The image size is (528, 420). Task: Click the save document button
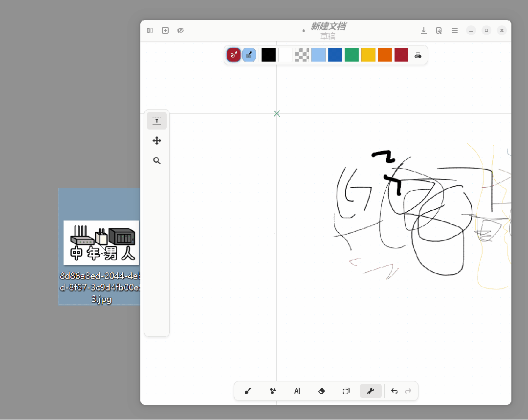424,30
